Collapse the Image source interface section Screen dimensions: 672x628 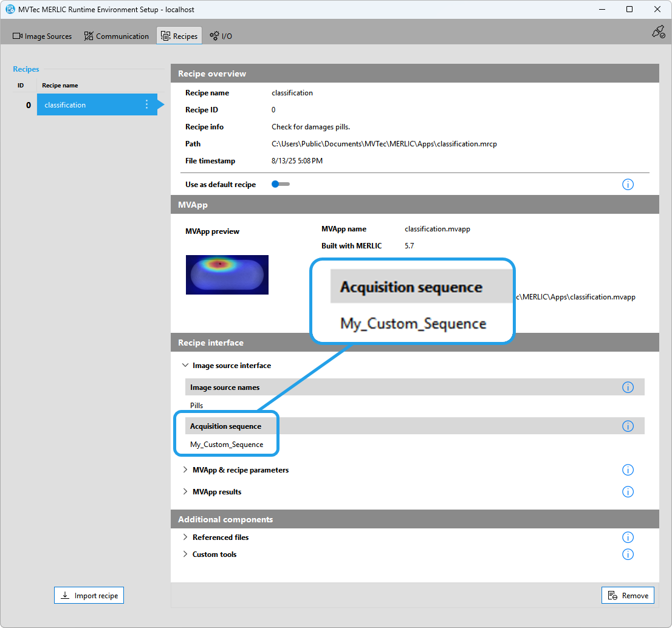pyautogui.click(x=185, y=366)
